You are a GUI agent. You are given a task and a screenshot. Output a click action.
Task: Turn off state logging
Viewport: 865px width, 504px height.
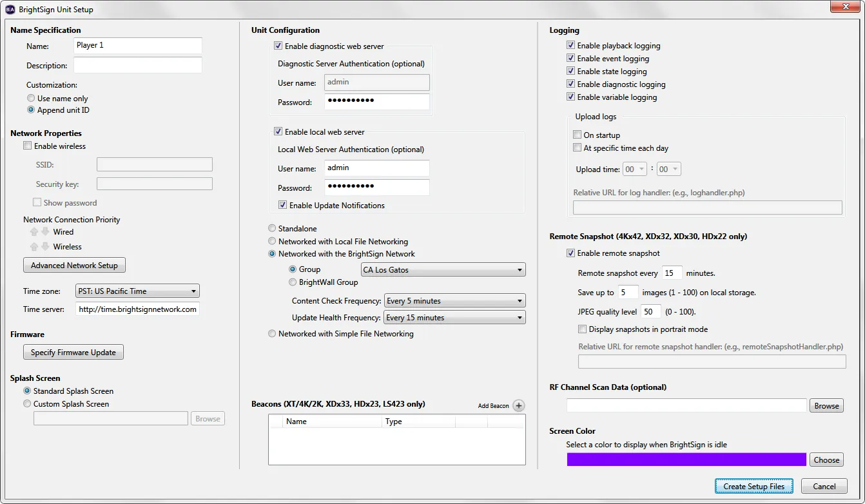tap(571, 72)
